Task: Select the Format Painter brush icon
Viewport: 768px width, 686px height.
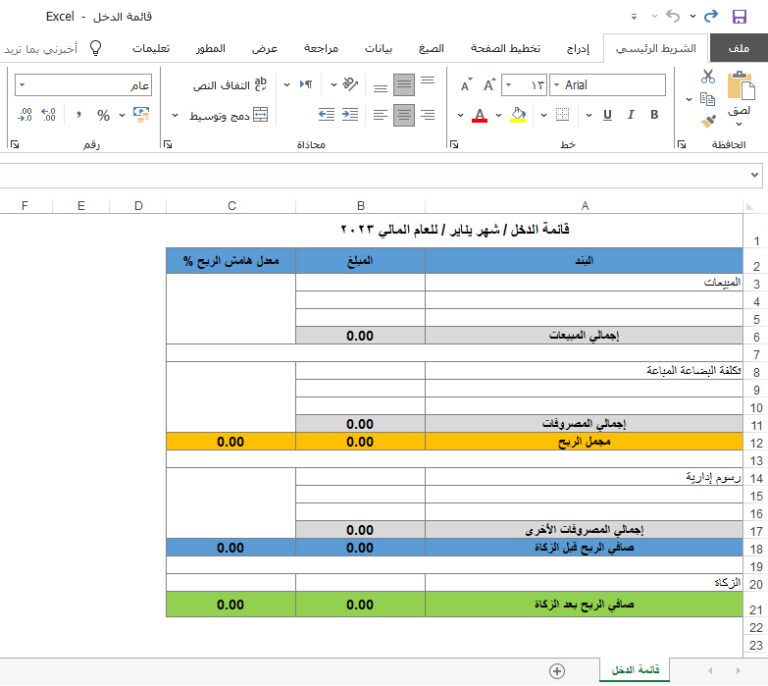Action: click(x=707, y=120)
